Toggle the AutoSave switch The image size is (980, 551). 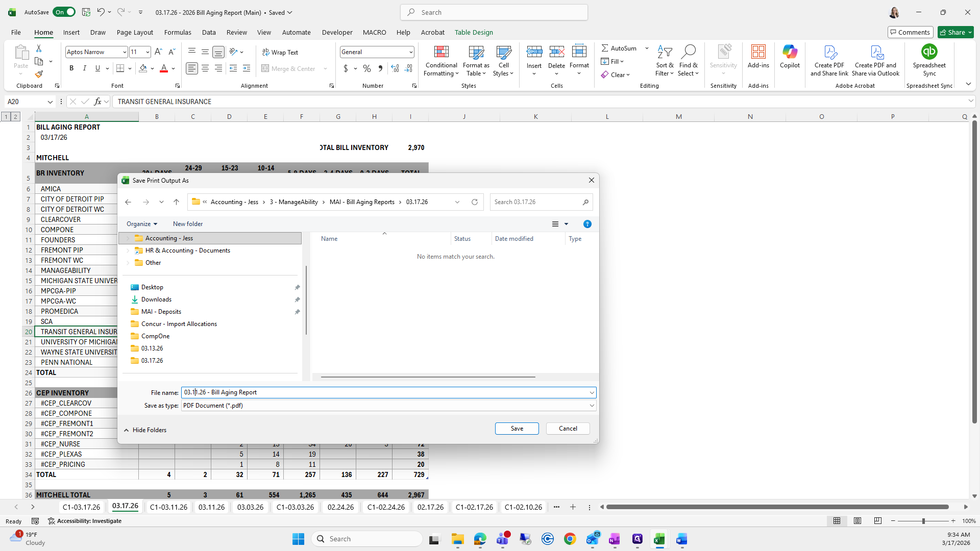click(64, 12)
